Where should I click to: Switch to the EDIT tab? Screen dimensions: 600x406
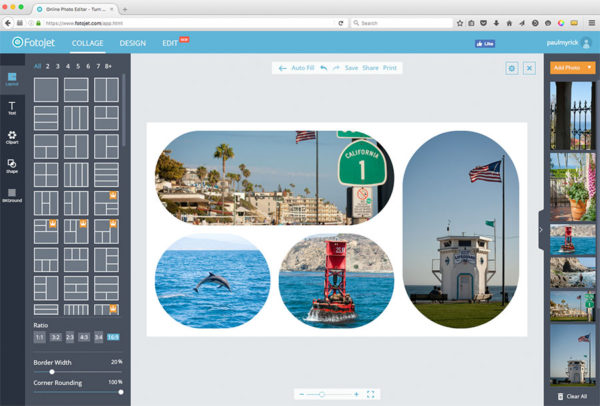[170, 43]
